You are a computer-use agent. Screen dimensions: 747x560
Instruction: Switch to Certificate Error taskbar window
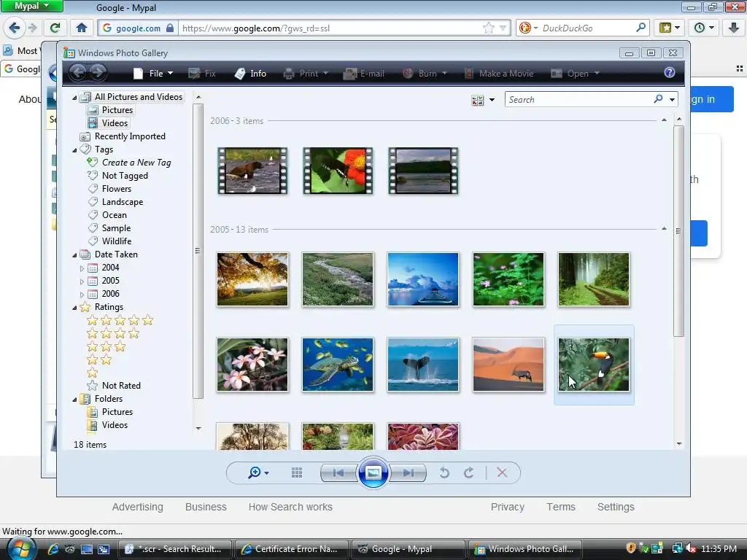click(x=290, y=549)
